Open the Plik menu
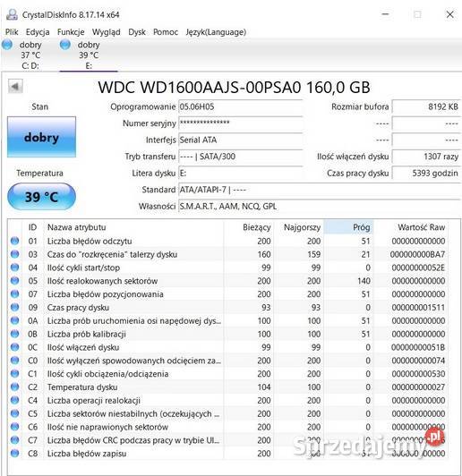The width and height of the screenshot is (462, 476). [x=12, y=32]
